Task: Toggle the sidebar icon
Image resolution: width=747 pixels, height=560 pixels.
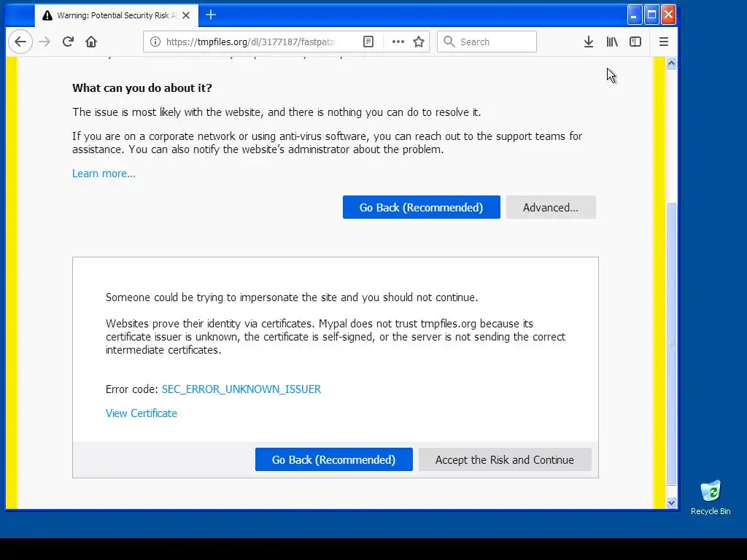Action: coord(635,42)
